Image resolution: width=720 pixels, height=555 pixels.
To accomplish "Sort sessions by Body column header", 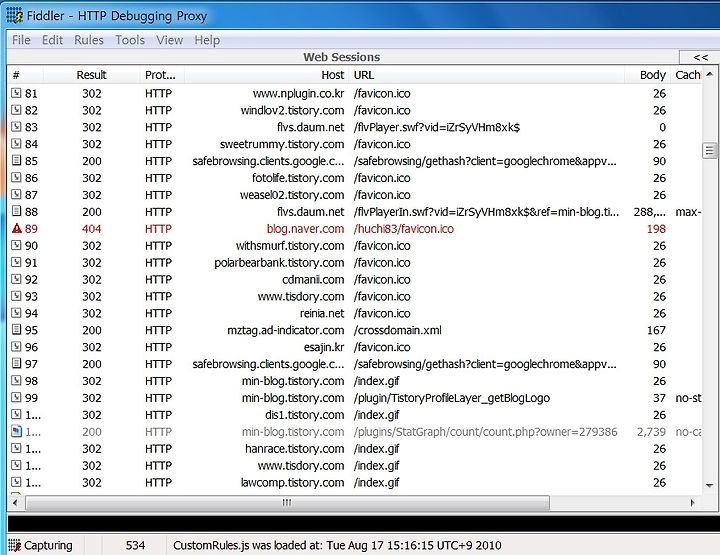I will click(x=647, y=75).
